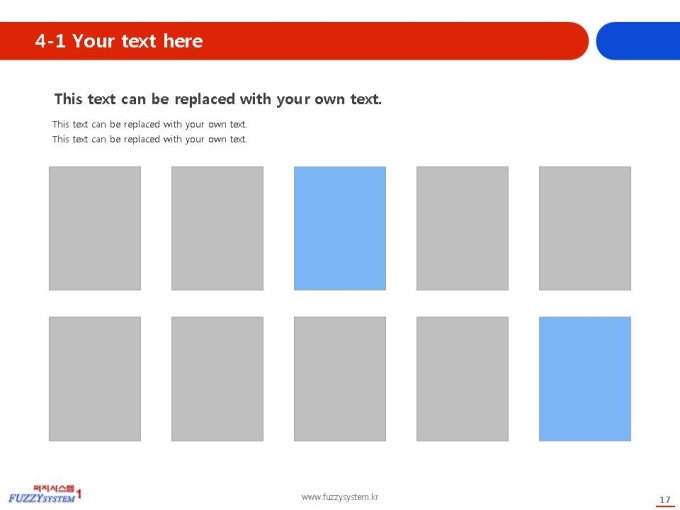Click the page number 17
Screen dimensions: 680x510
[x=664, y=500]
